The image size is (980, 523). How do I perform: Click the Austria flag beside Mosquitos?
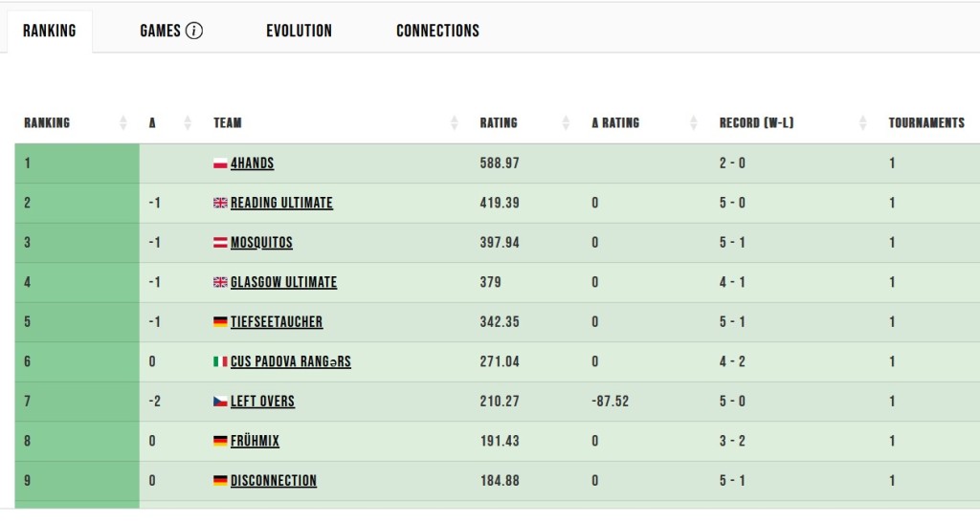pos(220,243)
